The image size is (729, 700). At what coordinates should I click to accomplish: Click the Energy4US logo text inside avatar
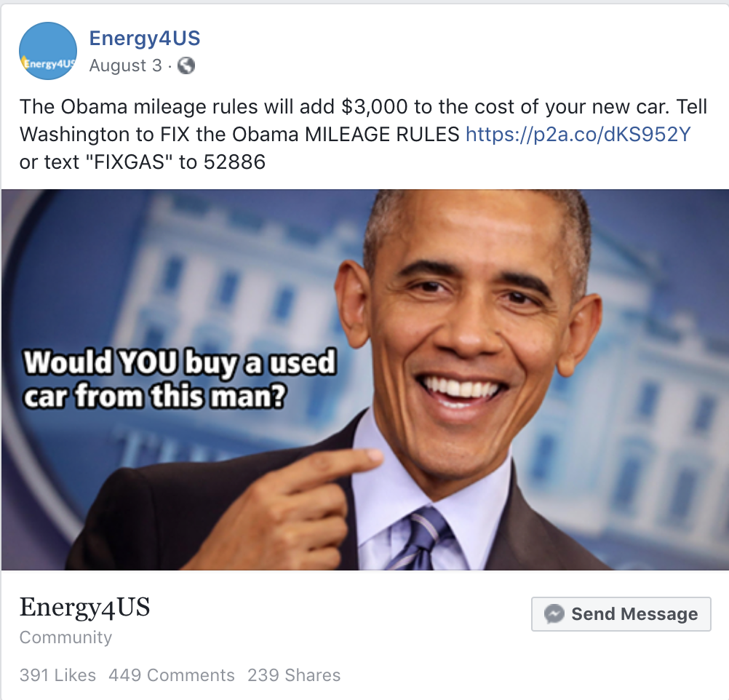[48, 63]
